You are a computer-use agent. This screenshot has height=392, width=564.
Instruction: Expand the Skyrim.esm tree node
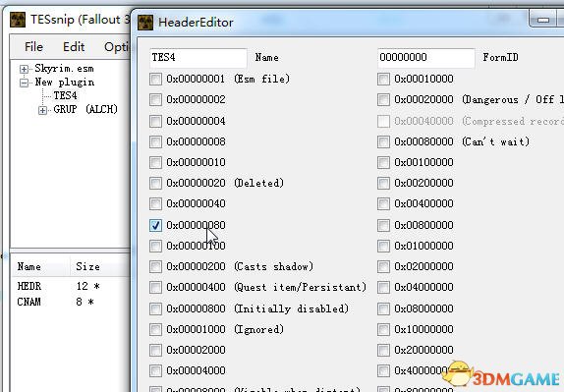tap(25, 69)
